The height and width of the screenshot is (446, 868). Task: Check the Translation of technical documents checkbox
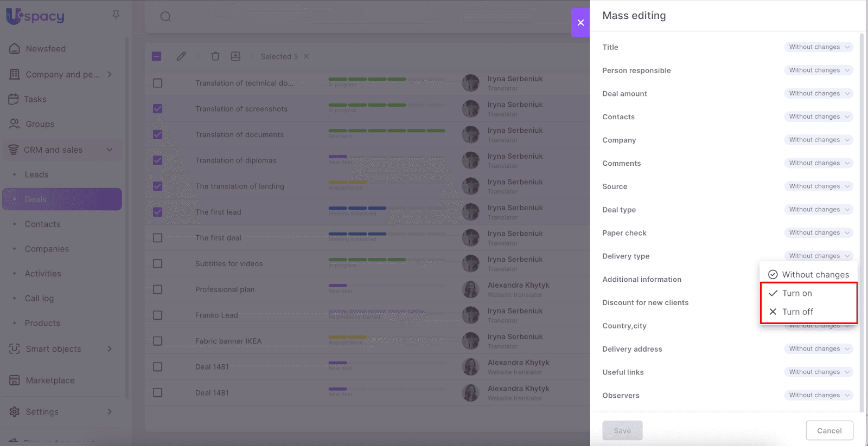click(157, 83)
